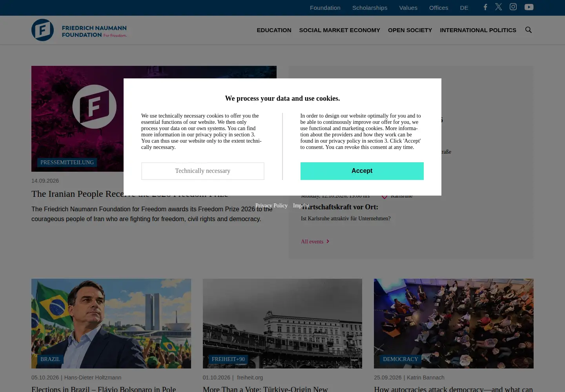This screenshot has height=392, width=565.
Task: Click the cookie dialog heading text
Action: click(x=282, y=98)
